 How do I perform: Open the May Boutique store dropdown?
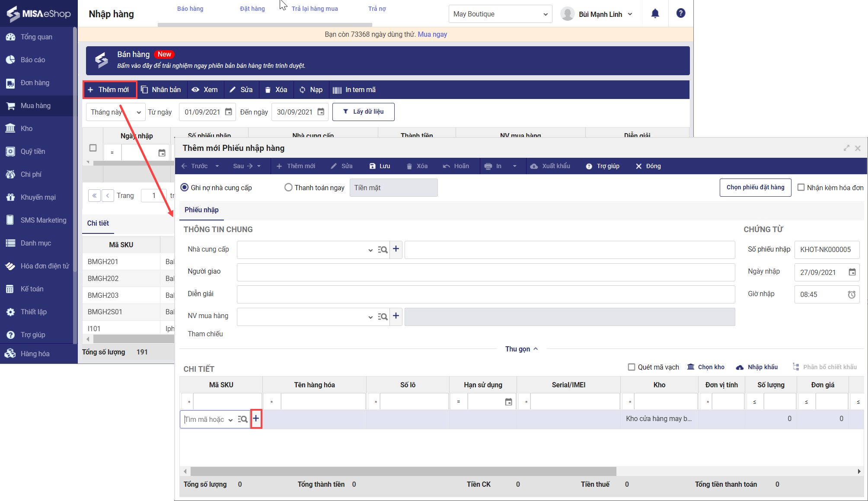pyautogui.click(x=500, y=14)
